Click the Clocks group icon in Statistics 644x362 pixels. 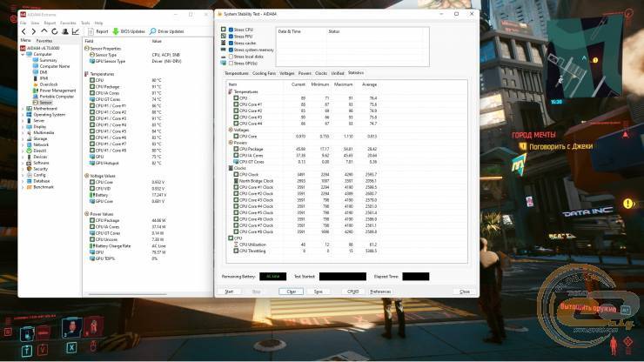click(x=231, y=168)
